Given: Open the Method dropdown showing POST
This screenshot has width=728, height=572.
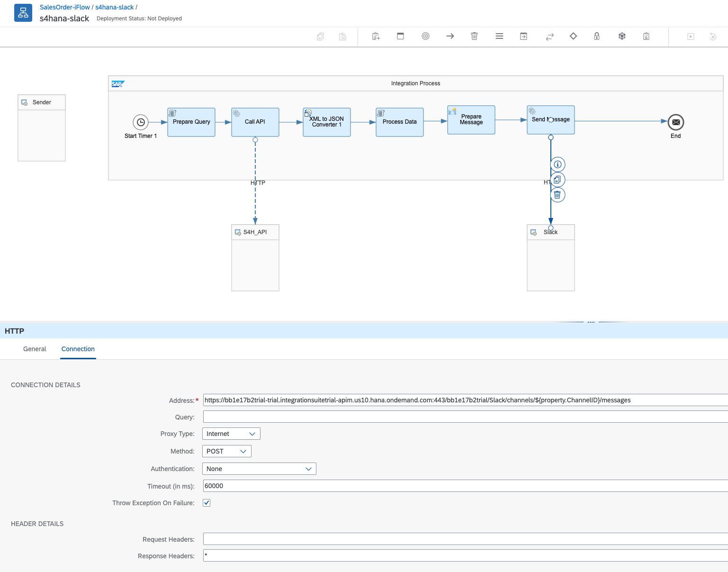Looking at the screenshot, I should [x=226, y=451].
